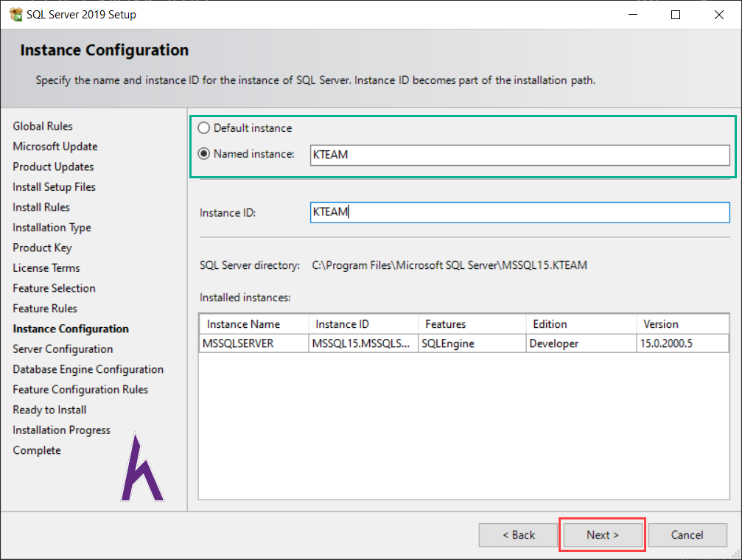742x560 pixels.
Task: Maximize the setup window
Action: pyautogui.click(x=676, y=15)
